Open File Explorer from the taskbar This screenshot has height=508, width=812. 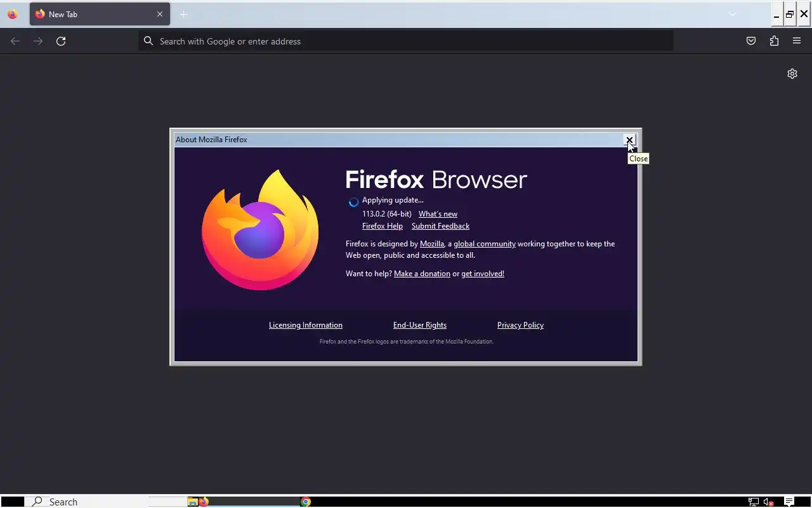(x=192, y=502)
